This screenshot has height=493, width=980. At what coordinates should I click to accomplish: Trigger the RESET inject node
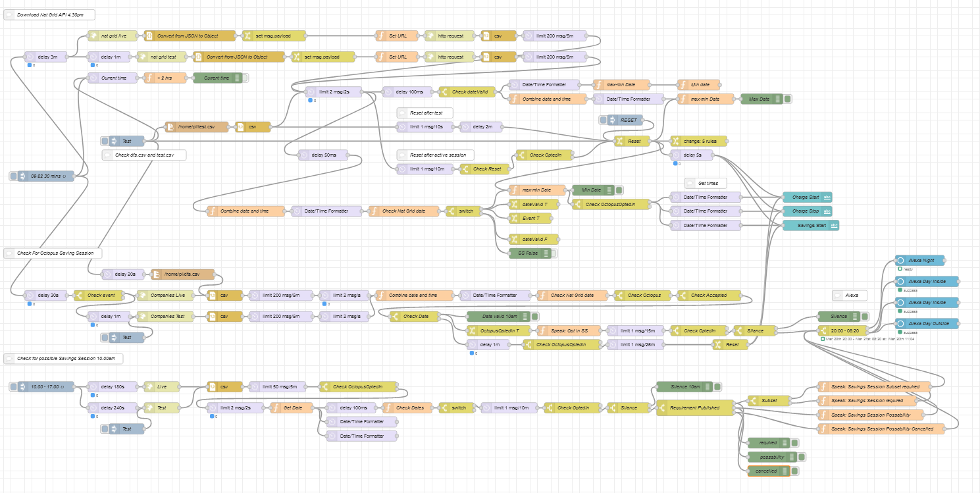pos(602,120)
